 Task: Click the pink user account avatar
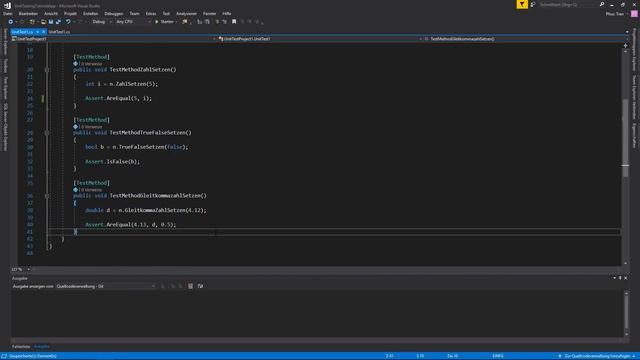[x=634, y=14]
